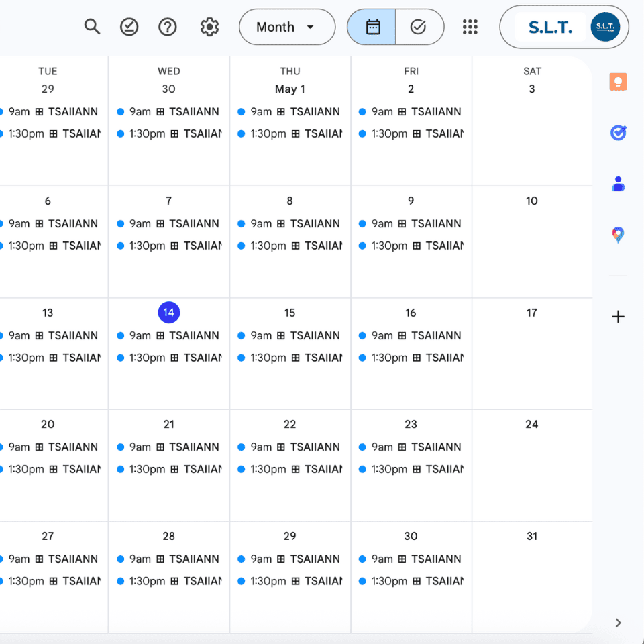Select date number 20
Image resolution: width=644 pixels, height=644 pixels.
click(x=48, y=424)
